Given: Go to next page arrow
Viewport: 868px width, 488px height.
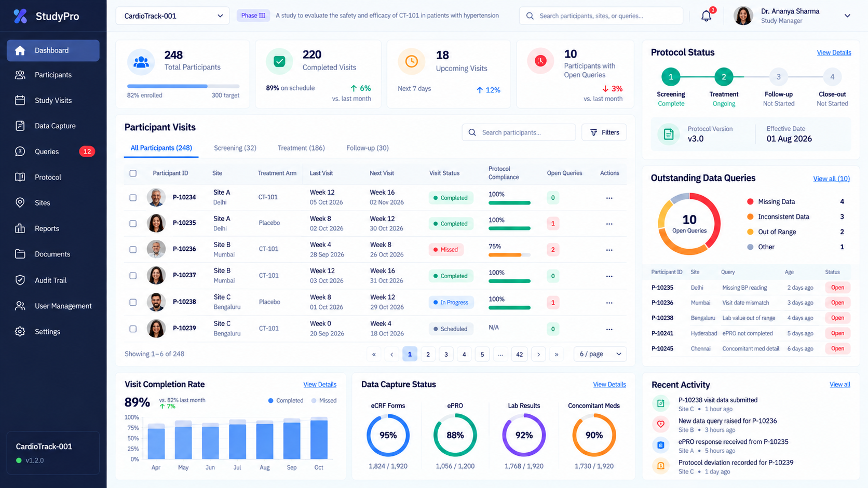Looking at the screenshot, I should point(539,354).
